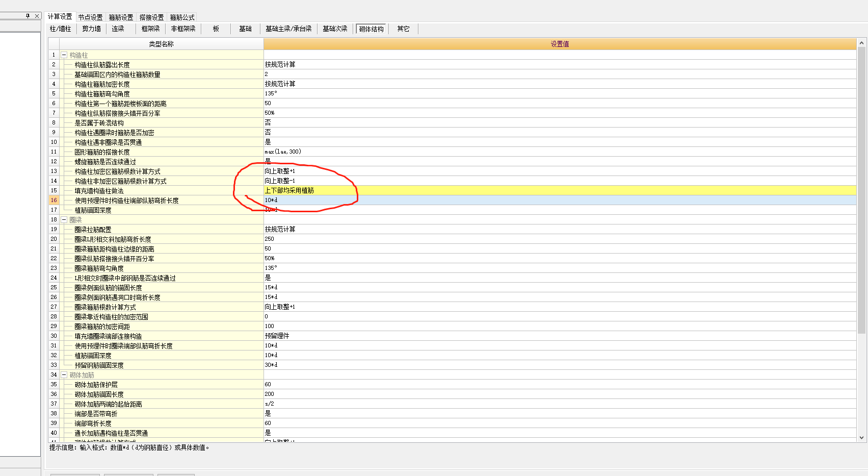Select the 其它 category

tap(404, 29)
